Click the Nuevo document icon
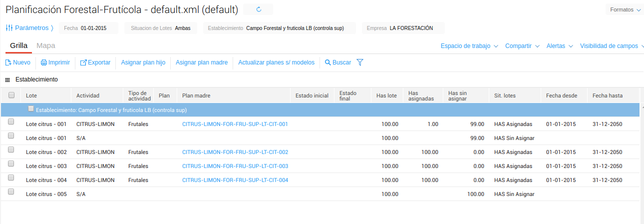The image size is (644, 224). coord(8,62)
